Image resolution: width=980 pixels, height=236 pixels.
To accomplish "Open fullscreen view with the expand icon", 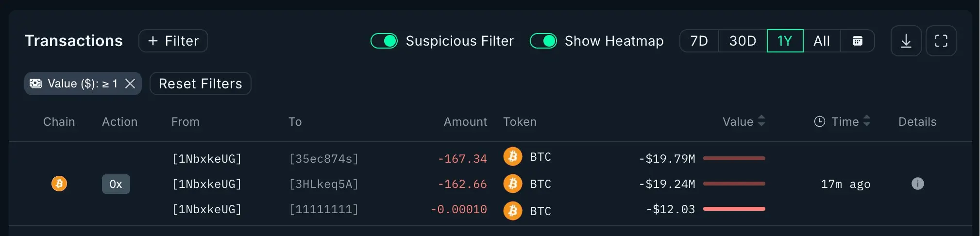I will 941,41.
